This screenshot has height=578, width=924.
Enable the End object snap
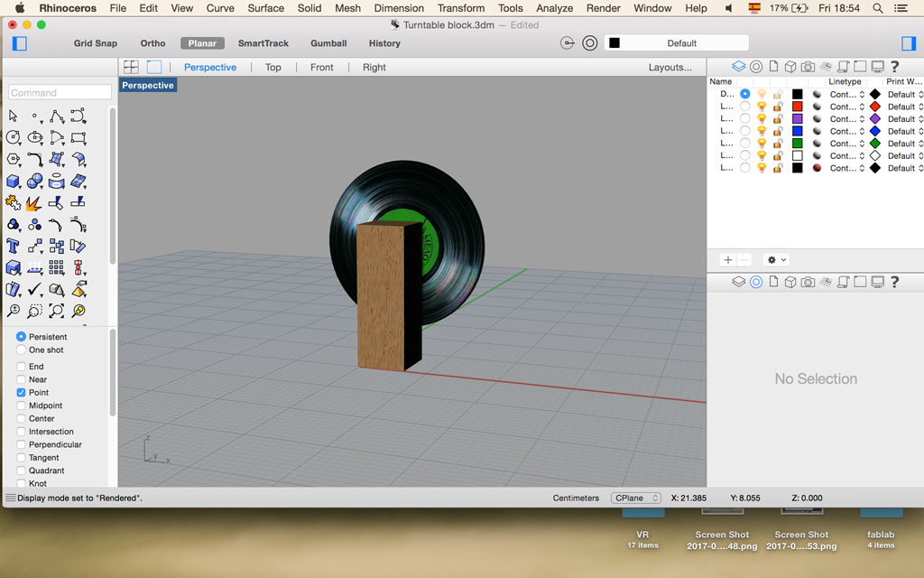22,367
